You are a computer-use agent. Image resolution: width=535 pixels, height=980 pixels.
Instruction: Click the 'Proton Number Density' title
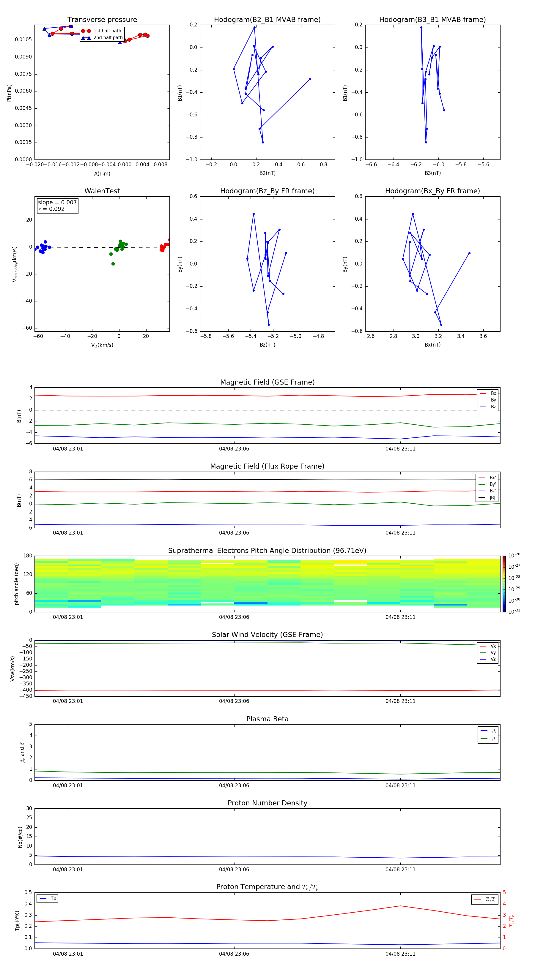click(267, 803)
